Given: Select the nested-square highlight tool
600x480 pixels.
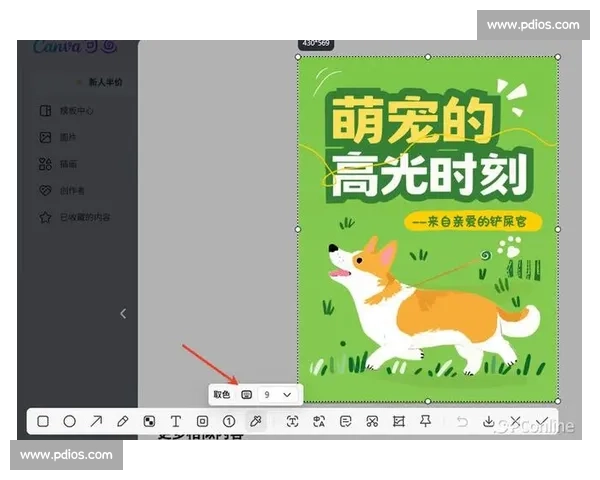Looking at the screenshot, I should point(202,421).
